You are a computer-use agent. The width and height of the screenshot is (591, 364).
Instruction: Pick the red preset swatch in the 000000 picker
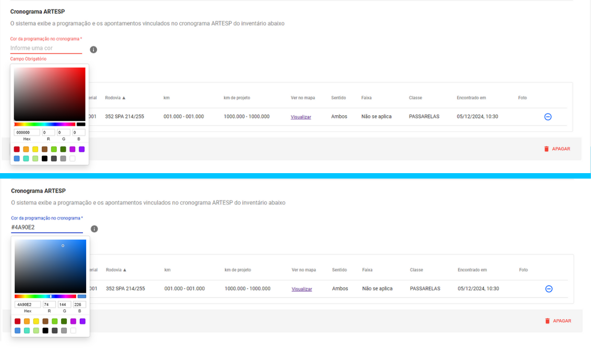17,149
